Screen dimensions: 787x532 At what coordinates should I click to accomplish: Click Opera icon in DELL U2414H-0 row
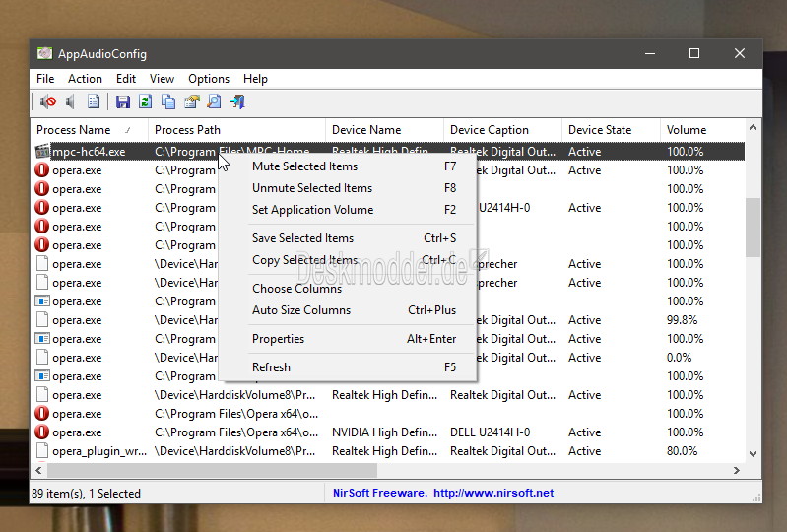(42, 432)
